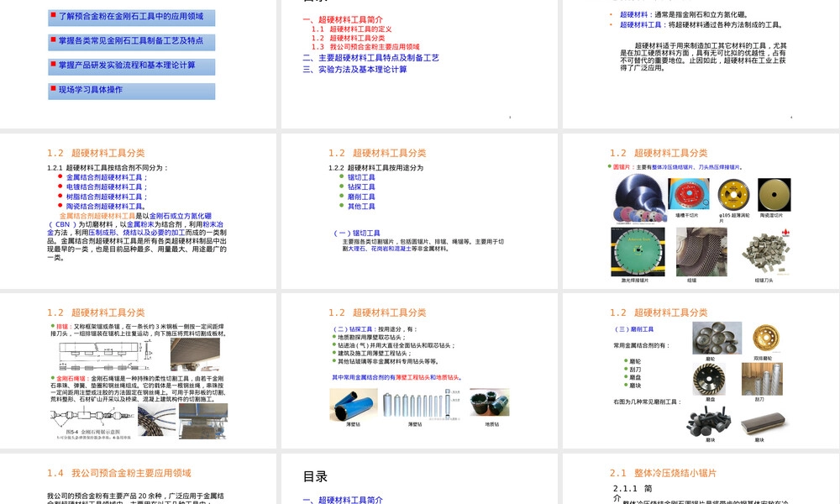Select the slide listing 1.2.2 按用途分为
The image size is (840, 504).
(x=419, y=212)
